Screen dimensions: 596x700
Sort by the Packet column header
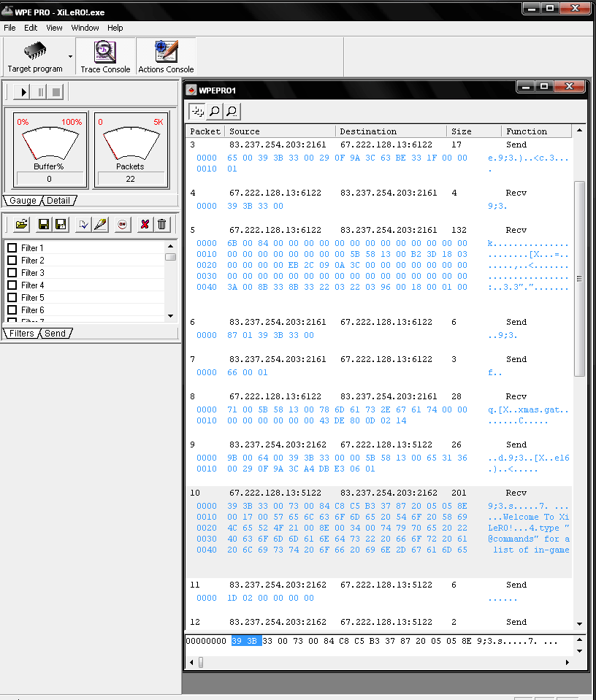(x=205, y=131)
